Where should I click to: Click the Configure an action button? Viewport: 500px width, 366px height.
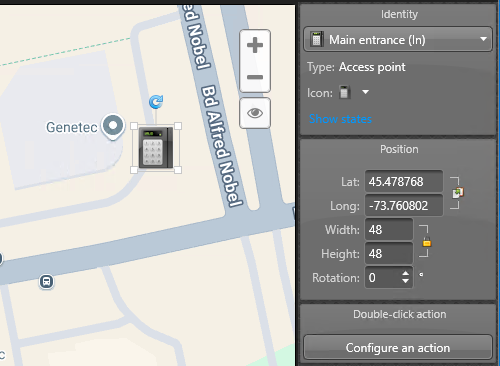point(398,348)
